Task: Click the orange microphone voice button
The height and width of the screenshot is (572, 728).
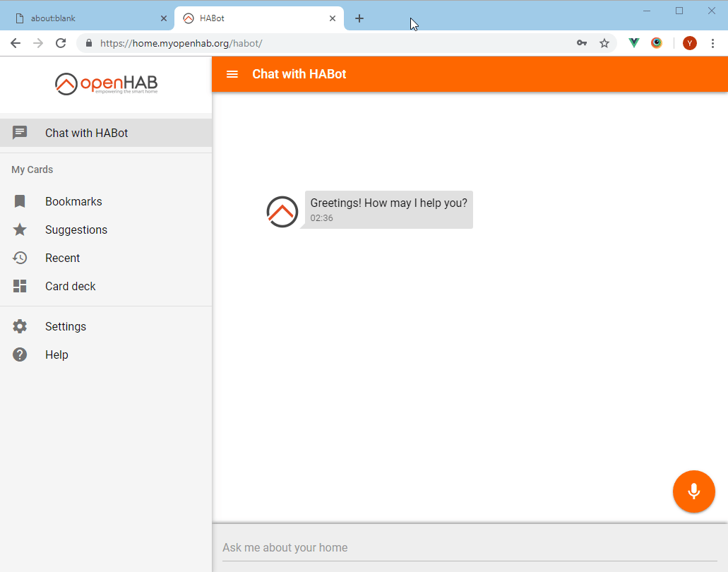Action: pyautogui.click(x=693, y=491)
